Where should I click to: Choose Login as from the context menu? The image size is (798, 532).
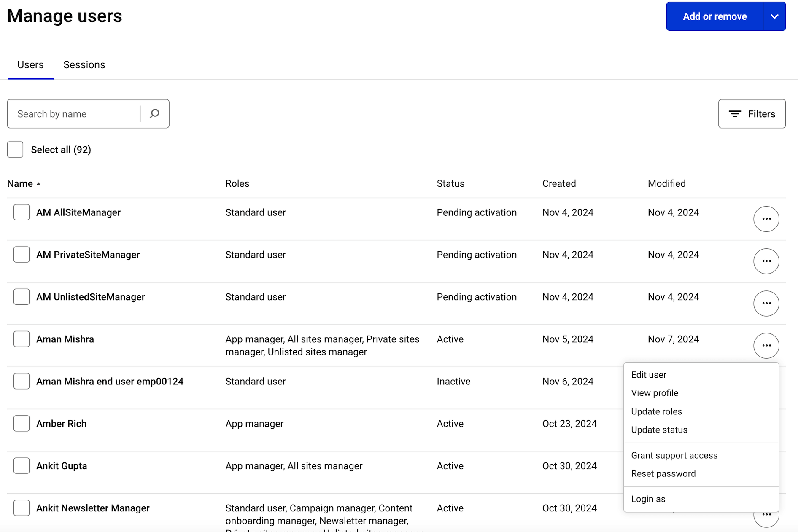click(648, 499)
